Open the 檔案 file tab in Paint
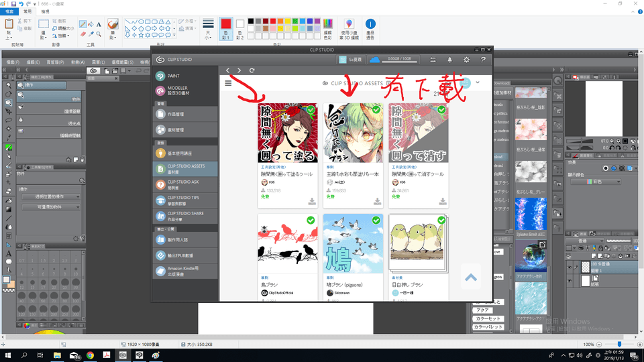The width and height of the screenshot is (644, 362). 9,11
